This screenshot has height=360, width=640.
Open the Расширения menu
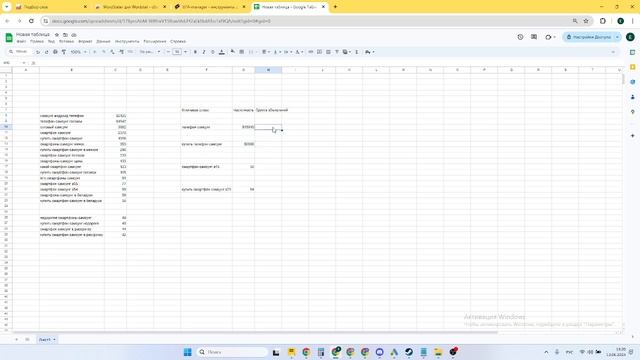coord(155,41)
